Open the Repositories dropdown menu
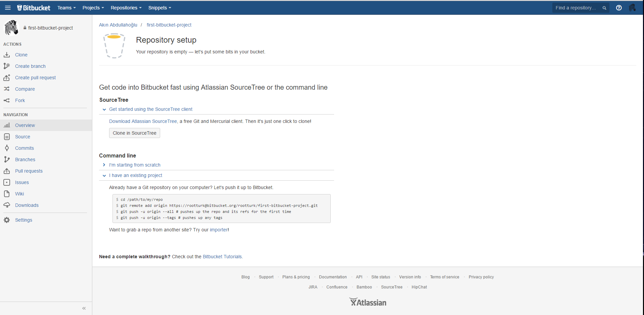644x315 pixels. 126,8
